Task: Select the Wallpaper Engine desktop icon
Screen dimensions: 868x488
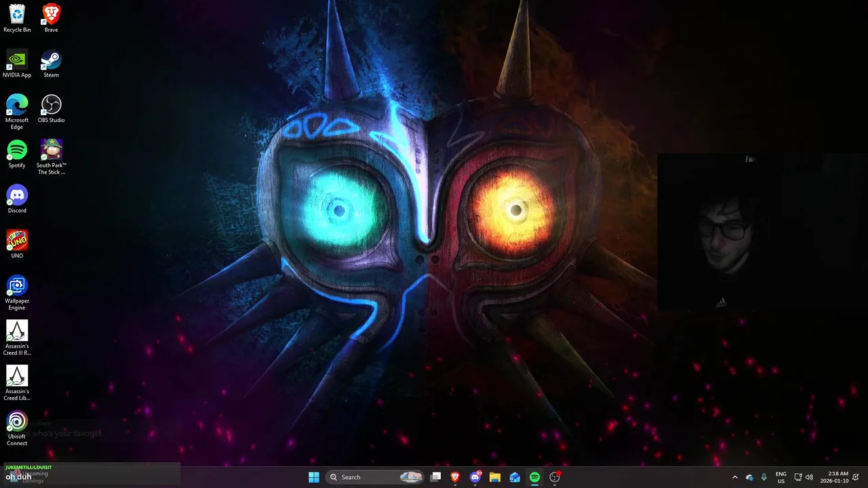Action: click(17, 293)
